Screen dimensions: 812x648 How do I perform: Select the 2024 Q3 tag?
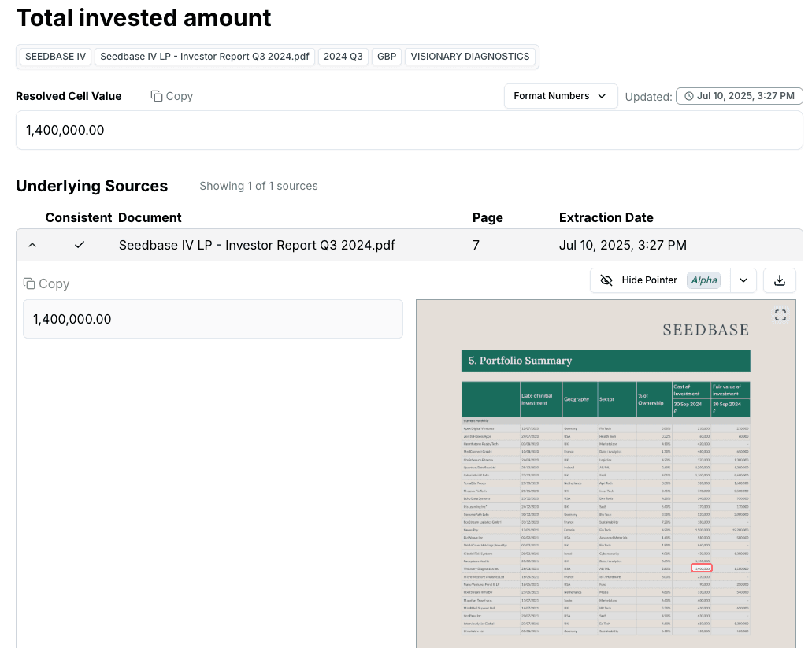pos(343,57)
